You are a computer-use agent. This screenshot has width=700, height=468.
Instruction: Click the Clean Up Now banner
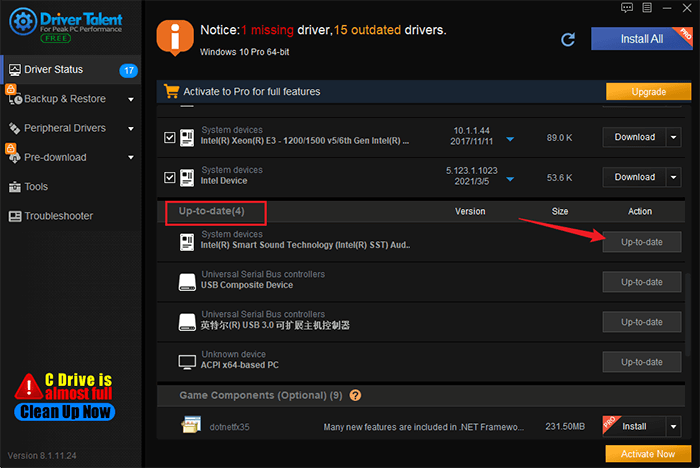[x=64, y=412]
